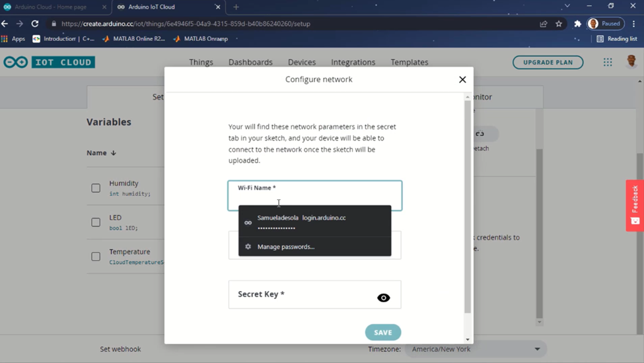Open a new browser tab
644x363 pixels.
tap(236, 7)
